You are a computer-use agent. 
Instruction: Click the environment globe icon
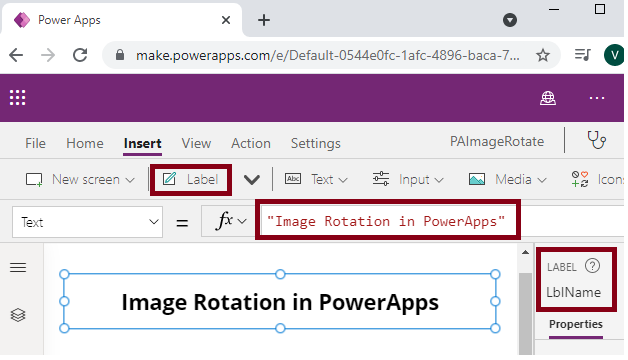pyautogui.click(x=547, y=98)
